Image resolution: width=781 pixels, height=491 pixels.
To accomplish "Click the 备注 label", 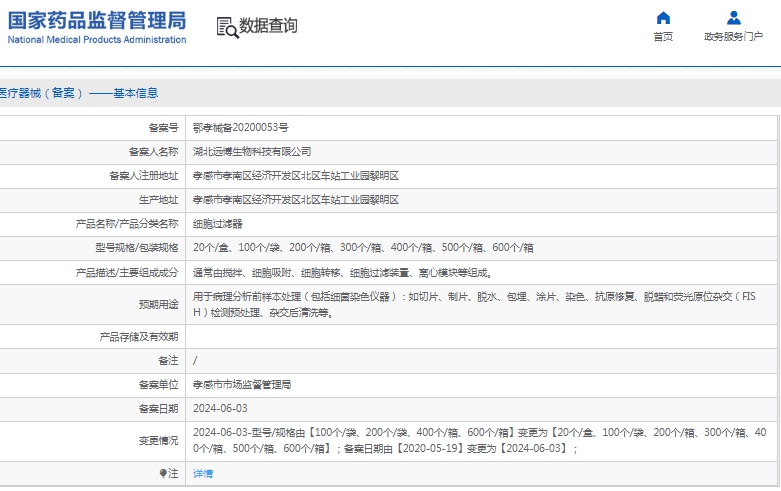I will coord(168,361).
